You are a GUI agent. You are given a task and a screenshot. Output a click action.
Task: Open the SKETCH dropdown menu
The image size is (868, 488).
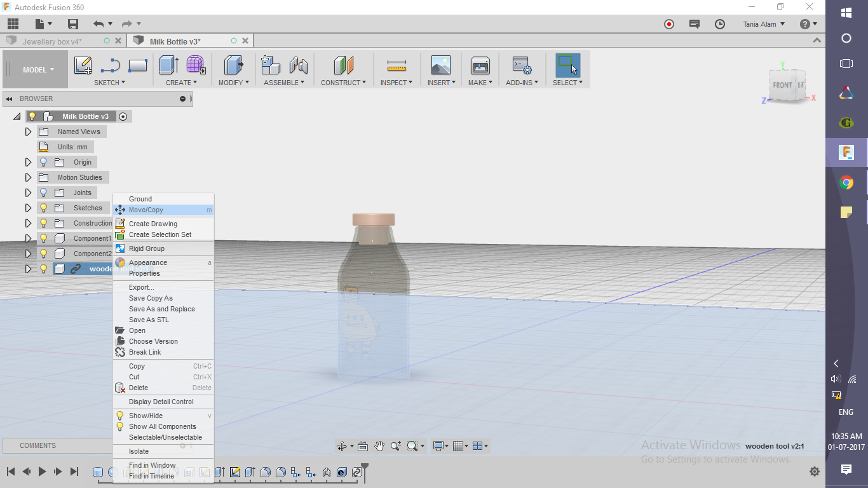pos(109,83)
